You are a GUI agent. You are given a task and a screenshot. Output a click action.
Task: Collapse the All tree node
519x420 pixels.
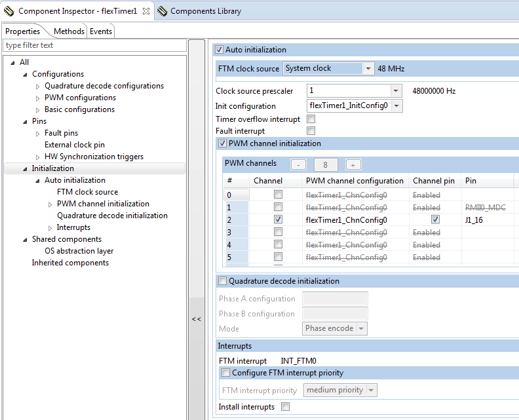coord(12,62)
